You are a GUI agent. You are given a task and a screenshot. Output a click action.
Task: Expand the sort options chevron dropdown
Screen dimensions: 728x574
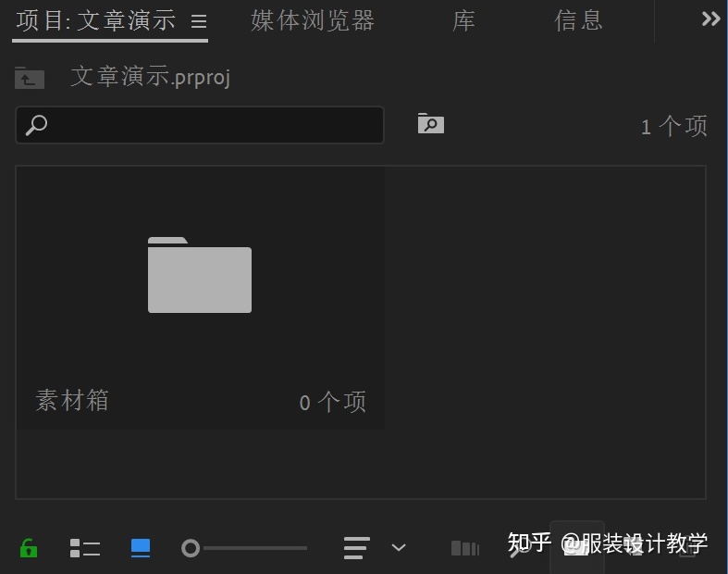pyautogui.click(x=399, y=548)
